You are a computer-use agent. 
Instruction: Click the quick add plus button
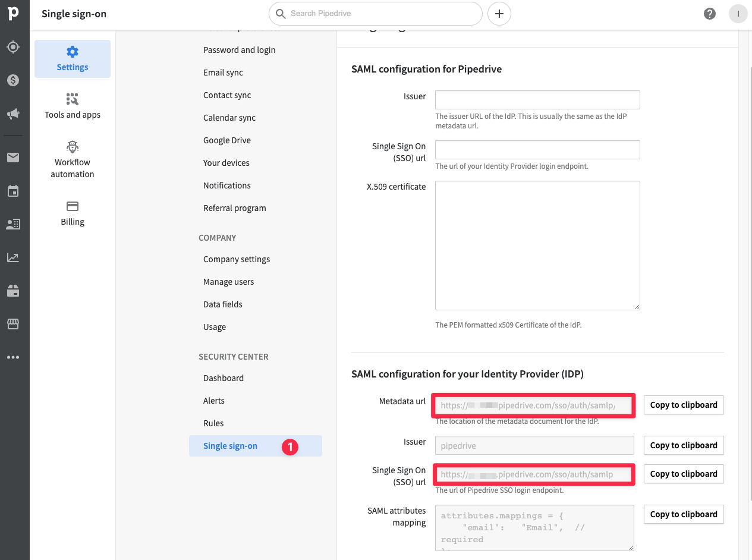499,14
